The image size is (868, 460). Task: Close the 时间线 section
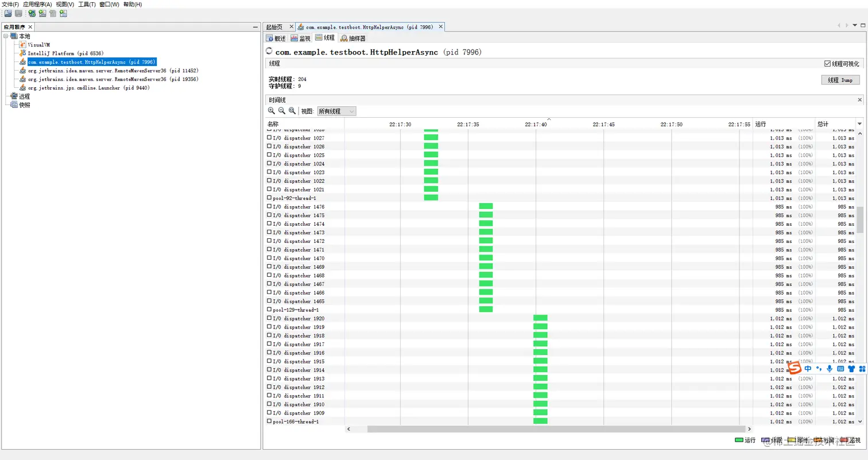[859, 100]
